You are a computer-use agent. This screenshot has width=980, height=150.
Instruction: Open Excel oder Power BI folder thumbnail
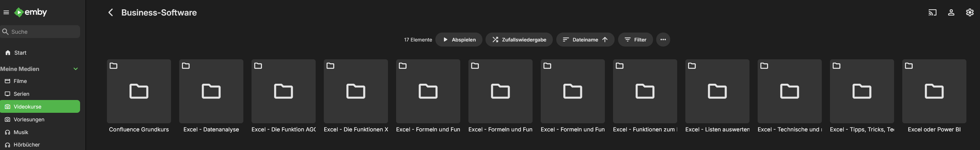pyautogui.click(x=934, y=91)
